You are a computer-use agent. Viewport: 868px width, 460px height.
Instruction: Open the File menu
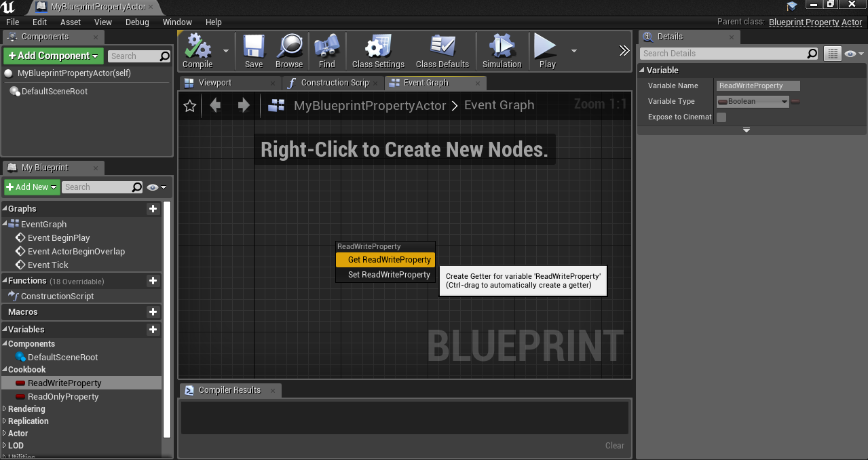point(12,22)
